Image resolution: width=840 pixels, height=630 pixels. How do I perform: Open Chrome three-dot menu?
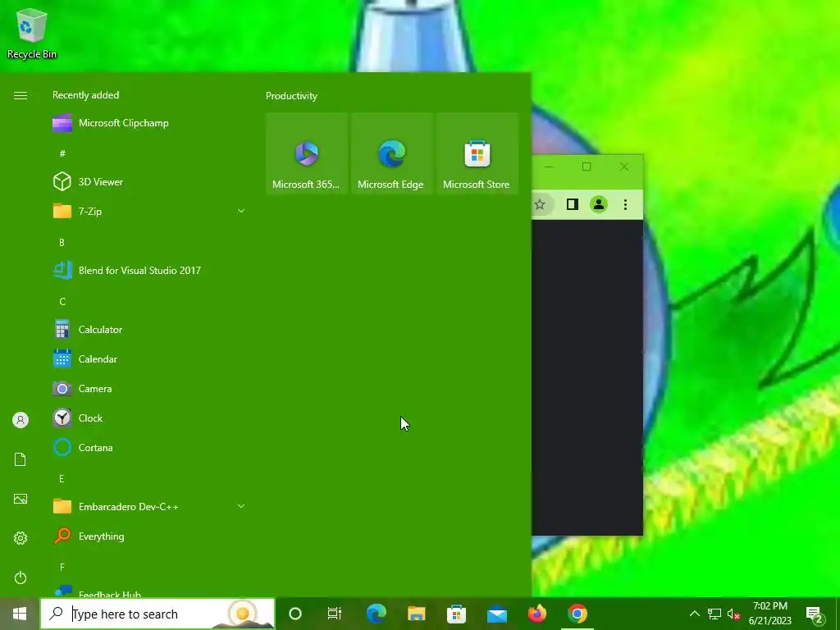tap(625, 204)
